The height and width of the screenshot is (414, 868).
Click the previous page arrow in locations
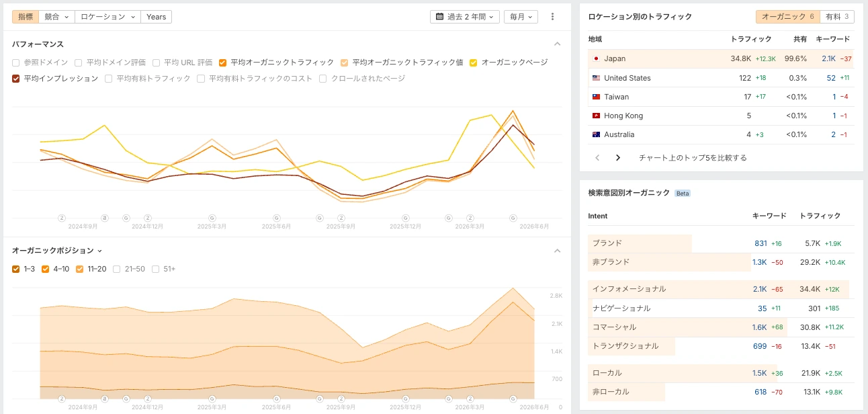point(597,158)
